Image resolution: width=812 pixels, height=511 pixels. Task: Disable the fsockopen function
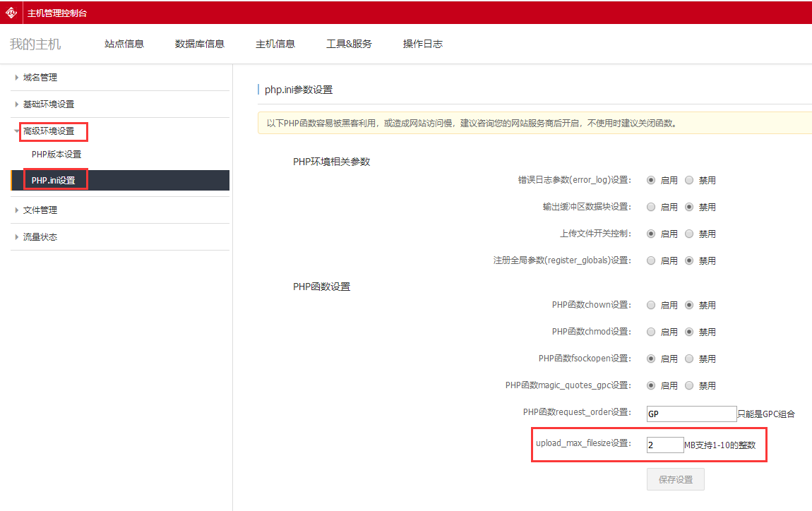pyautogui.click(x=689, y=358)
